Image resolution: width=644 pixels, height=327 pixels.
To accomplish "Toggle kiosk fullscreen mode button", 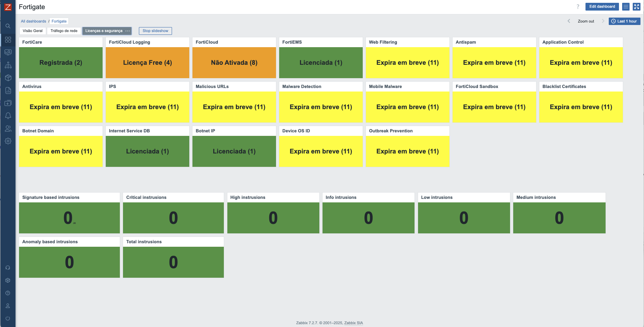I will click(x=636, y=7).
